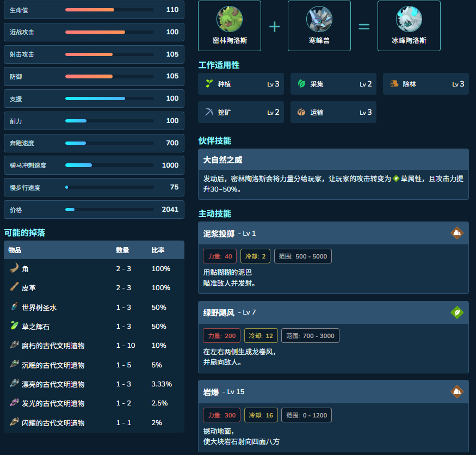Open the 角 drop item link
Image resolution: width=476 pixels, height=455 pixels.
coord(25,269)
